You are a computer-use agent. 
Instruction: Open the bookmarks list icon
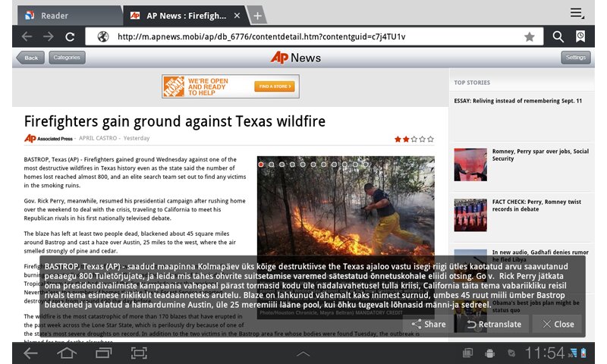pos(580,36)
